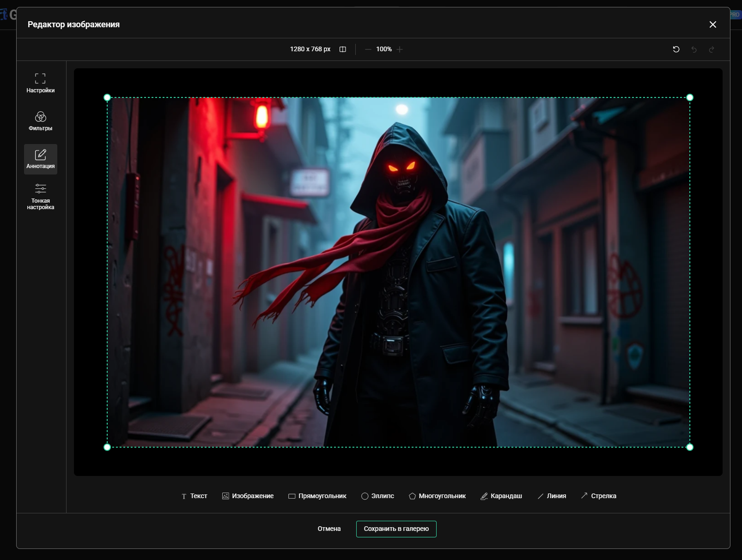
Task: Redo the last undone edit
Action: click(712, 49)
